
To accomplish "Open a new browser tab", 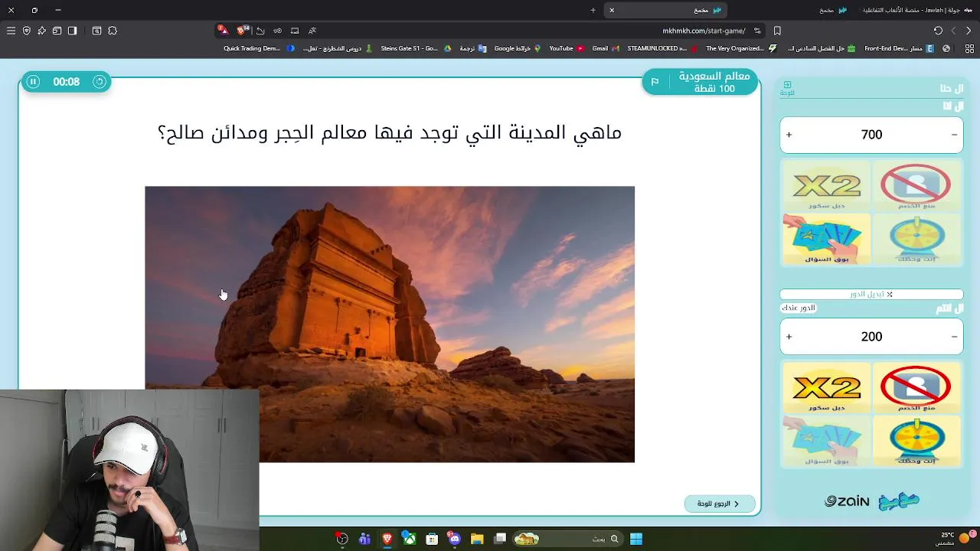I will tap(593, 10).
